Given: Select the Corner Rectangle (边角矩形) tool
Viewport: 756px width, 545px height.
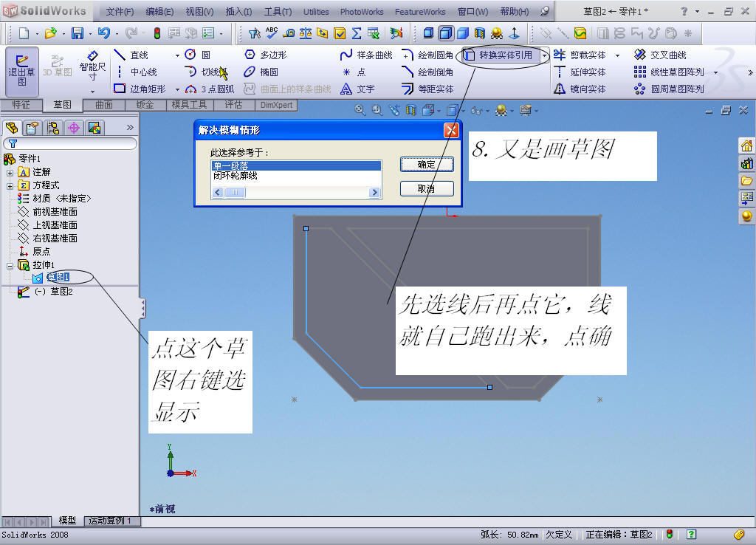Looking at the screenshot, I should click(140, 89).
